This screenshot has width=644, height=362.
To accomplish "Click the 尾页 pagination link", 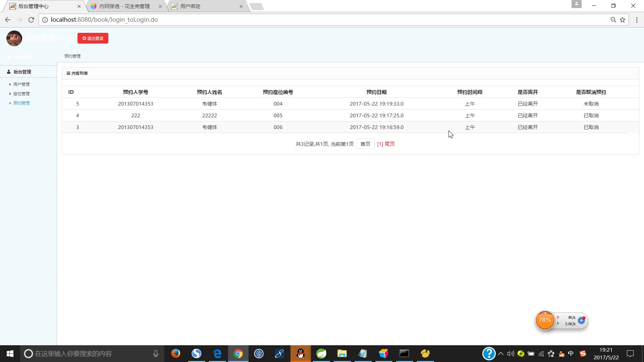I will click(390, 144).
